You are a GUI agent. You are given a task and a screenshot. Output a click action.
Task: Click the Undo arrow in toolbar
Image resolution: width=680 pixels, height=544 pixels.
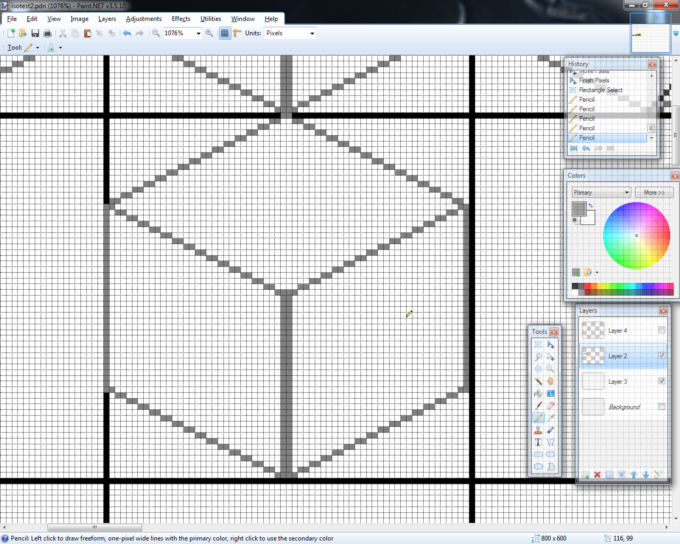(x=127, y=33)
